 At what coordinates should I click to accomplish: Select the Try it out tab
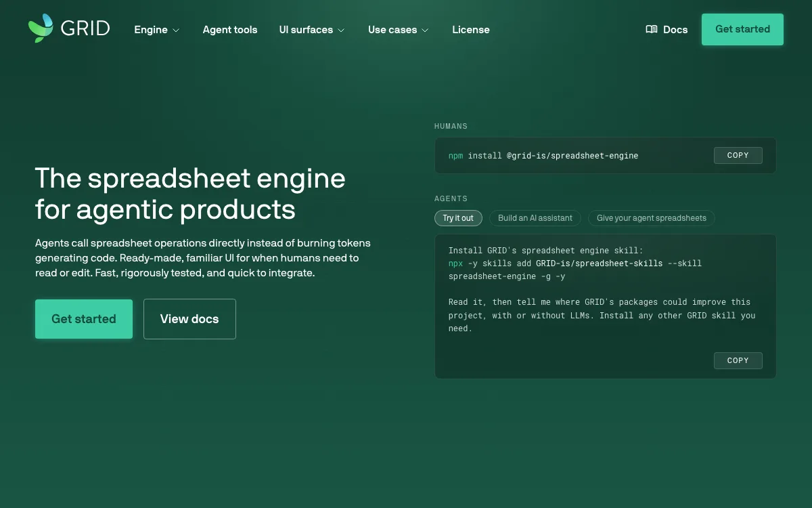tap(458, 218)
